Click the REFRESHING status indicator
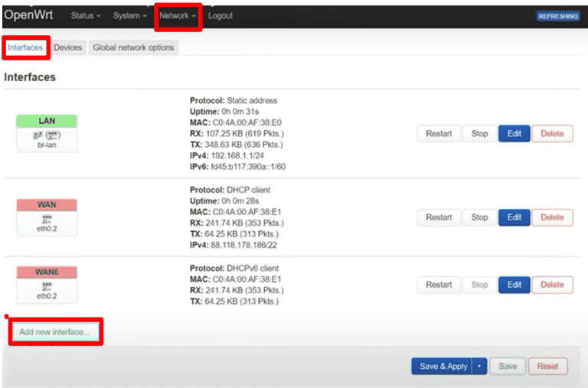The width and height of the screenshot is (588, 388). pyautogui.click(x=557, y=16)
